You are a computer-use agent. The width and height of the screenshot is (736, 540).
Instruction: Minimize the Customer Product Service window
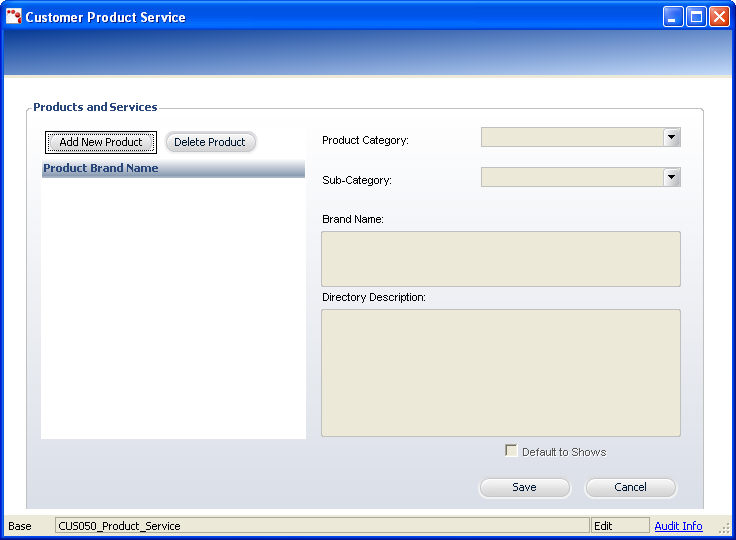(x=673, y=17)
